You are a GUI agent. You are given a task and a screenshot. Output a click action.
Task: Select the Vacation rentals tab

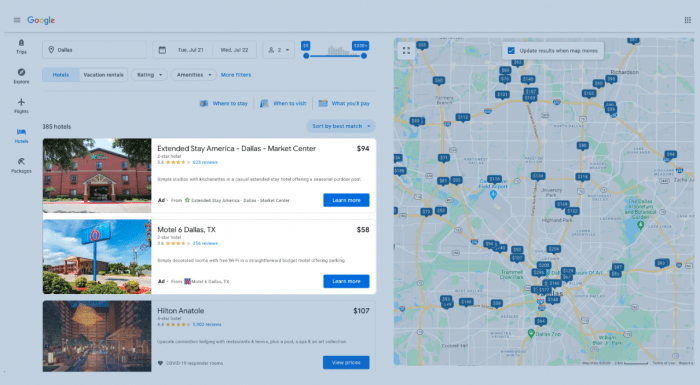pyautogui.click(x=104, y=75)
